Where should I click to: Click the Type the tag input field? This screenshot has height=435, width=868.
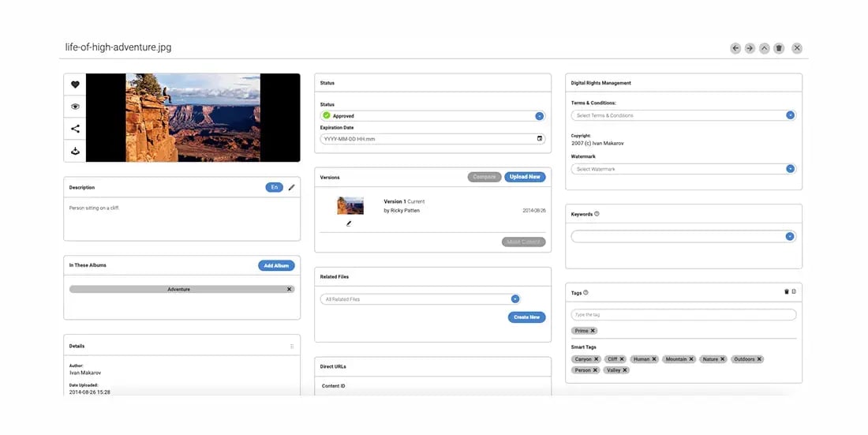(683, 315)
